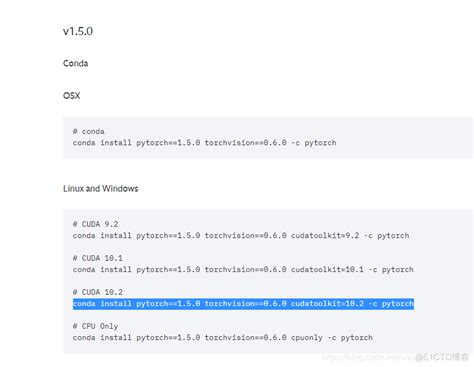This screenshot has height=367, width=474.
Task: Click the blog.csdn.net watermark URL
Action: point(368,357)
